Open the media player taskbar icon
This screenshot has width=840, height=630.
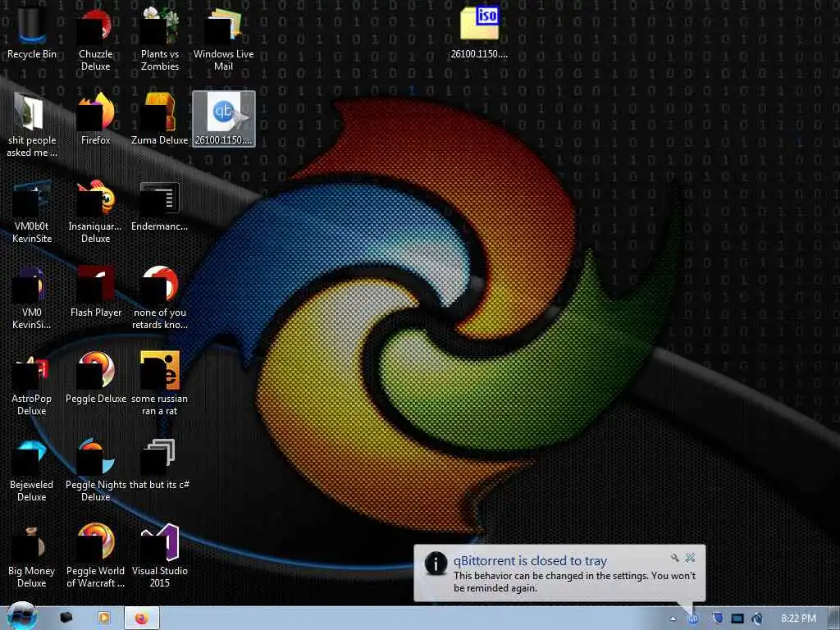click(104, 618)
